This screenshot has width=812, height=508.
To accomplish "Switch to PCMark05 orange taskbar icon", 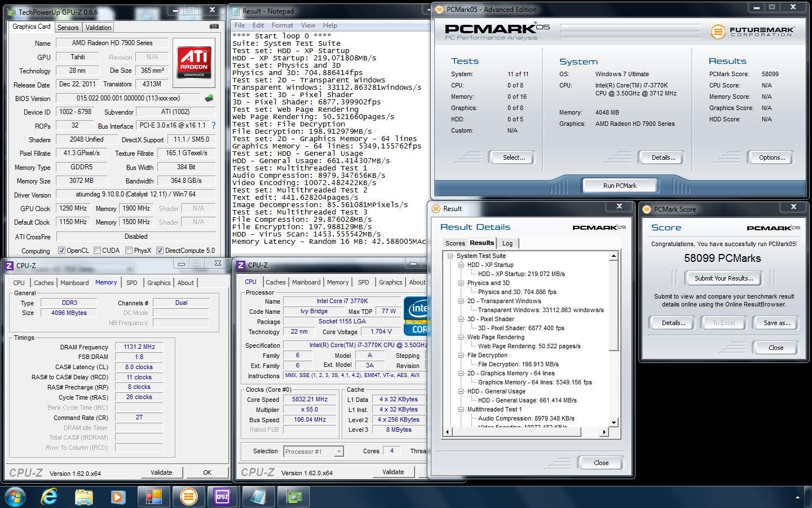I will (x=188, y=497).
